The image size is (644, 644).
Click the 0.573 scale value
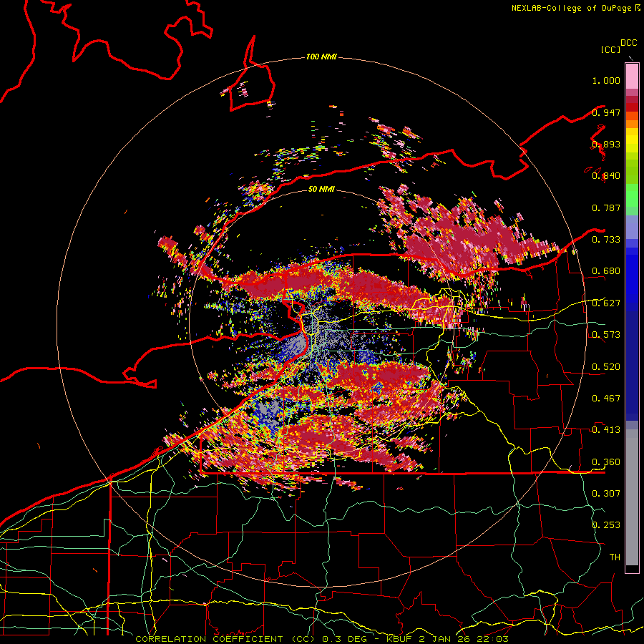[x=606, y=335]
